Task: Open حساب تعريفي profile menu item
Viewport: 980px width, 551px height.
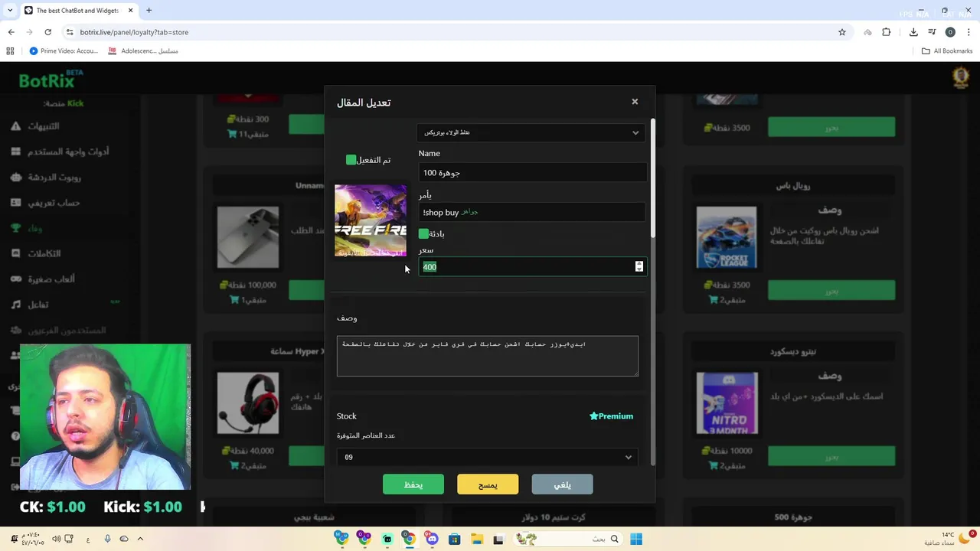Action: tap(54, 203)
